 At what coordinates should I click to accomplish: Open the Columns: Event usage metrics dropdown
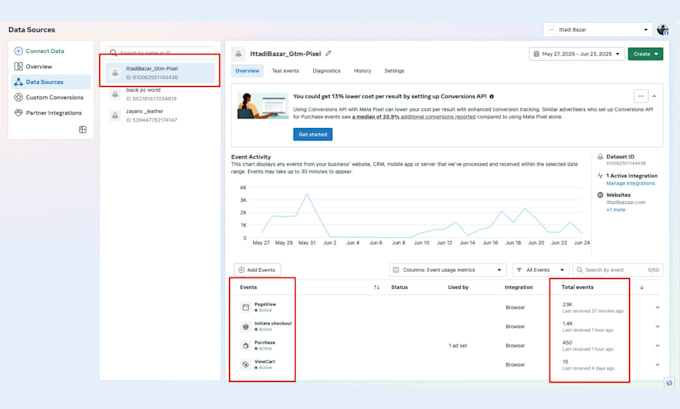[x=447, y=270]
